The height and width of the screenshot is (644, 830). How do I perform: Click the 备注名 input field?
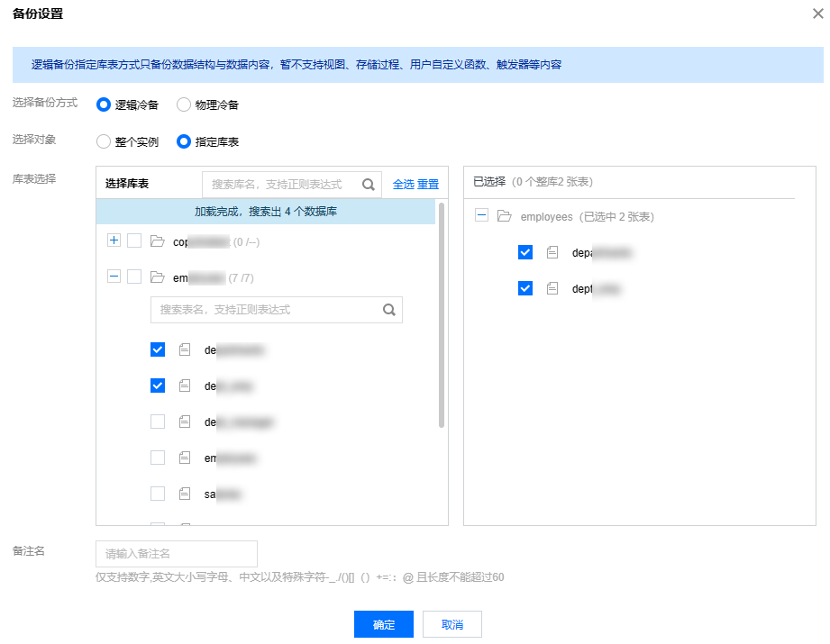pyautogui.click(x=177, y=553)
